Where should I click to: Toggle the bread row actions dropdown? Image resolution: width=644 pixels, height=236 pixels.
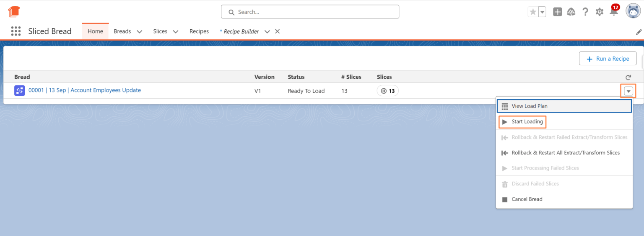[x=628, y=91]
